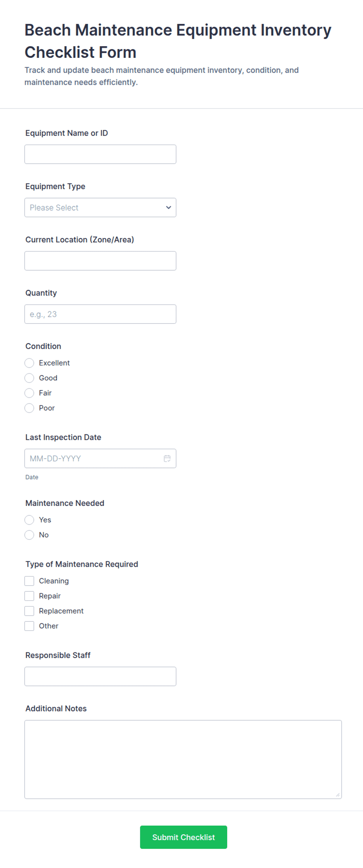
Task: Open the Equipment Type selection list
Action: tap(100, 207)
